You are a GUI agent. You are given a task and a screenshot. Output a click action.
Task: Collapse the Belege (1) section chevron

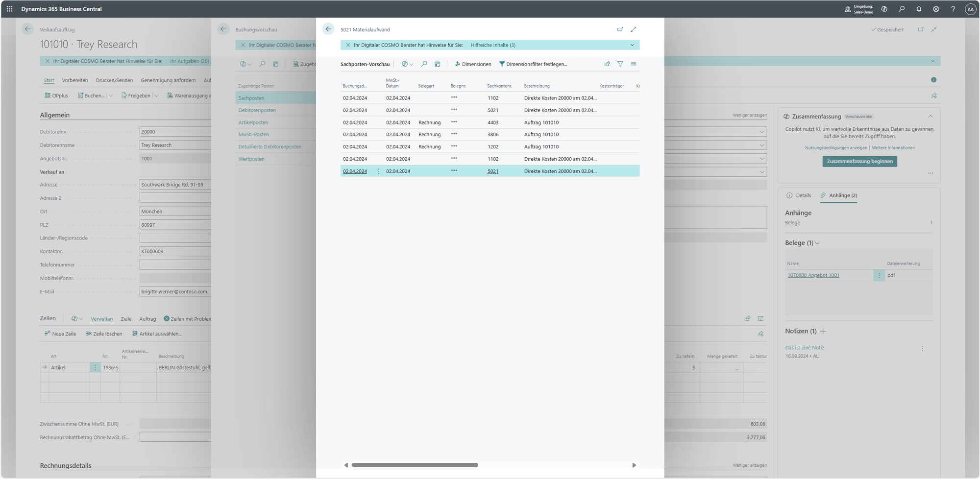pos(817,243)
